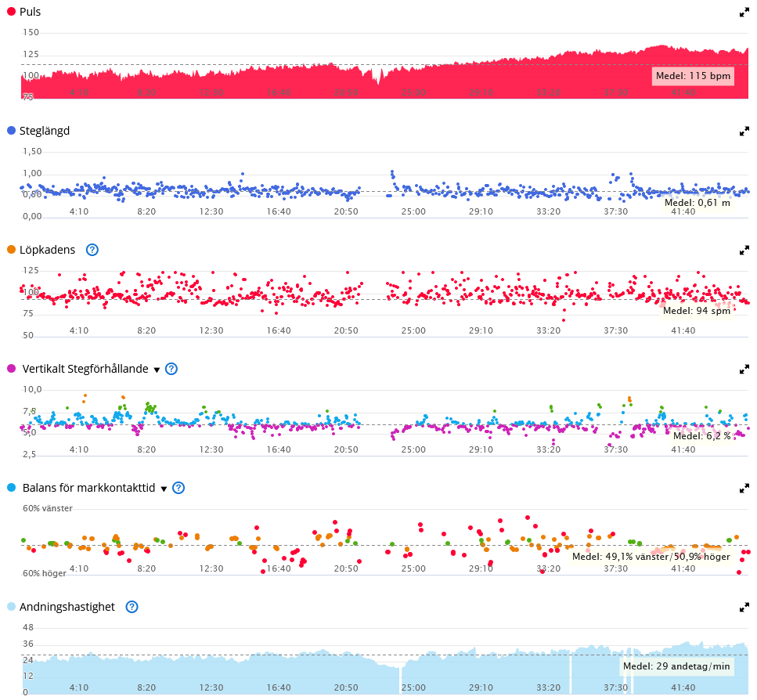Click the 'Medel: 29 andetag/min' average label
Screen dimensions: 757x700
[676, 666]
